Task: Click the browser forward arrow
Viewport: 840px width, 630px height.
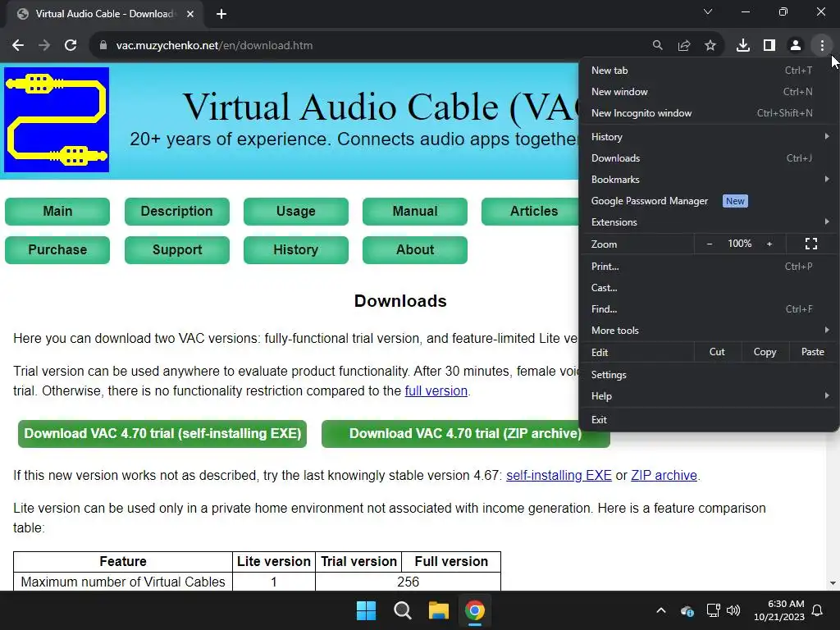Action: click(44, 46)
